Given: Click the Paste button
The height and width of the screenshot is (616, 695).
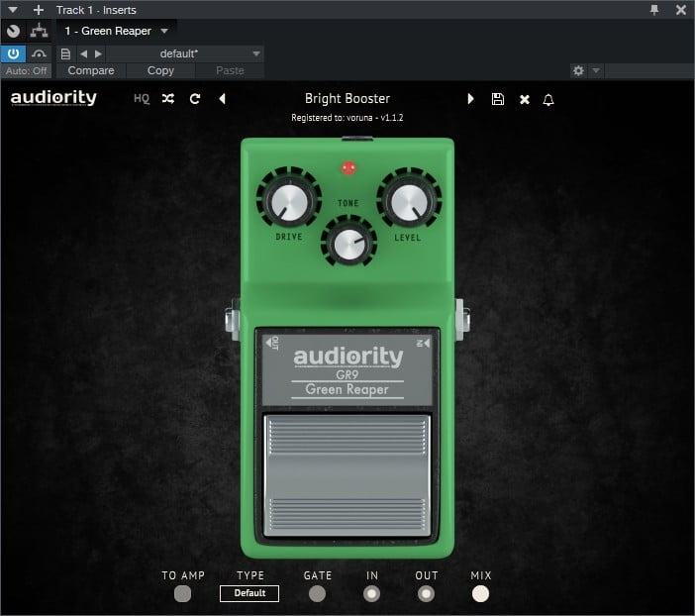Looking at the screenshot, I should (230, 70).
